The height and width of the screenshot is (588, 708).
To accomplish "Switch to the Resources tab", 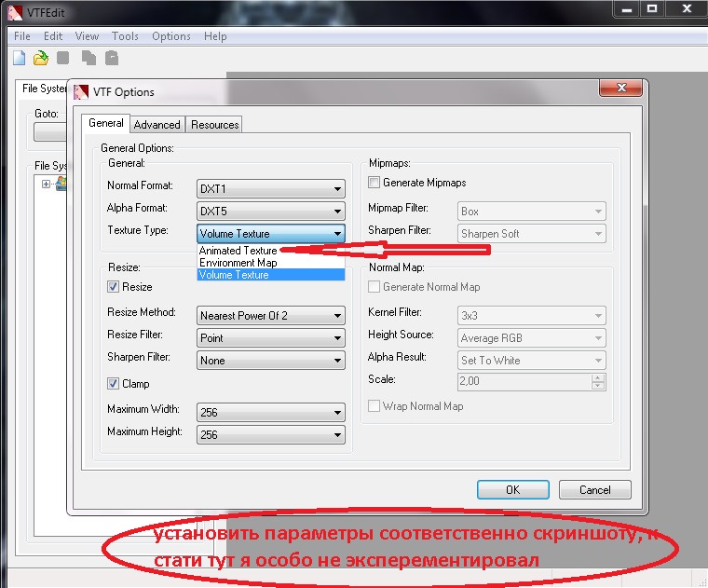I will tap(215, 125).
